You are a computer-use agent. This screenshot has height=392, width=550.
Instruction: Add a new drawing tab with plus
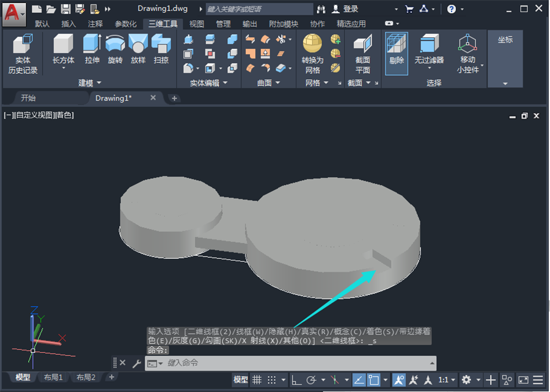pos(174,98)
